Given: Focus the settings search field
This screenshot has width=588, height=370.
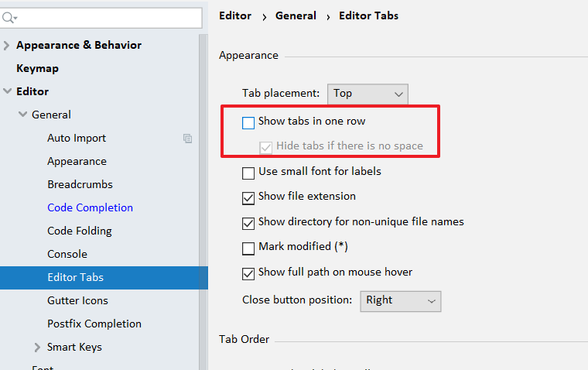Looking at the screenshot, I should [108, 17].
